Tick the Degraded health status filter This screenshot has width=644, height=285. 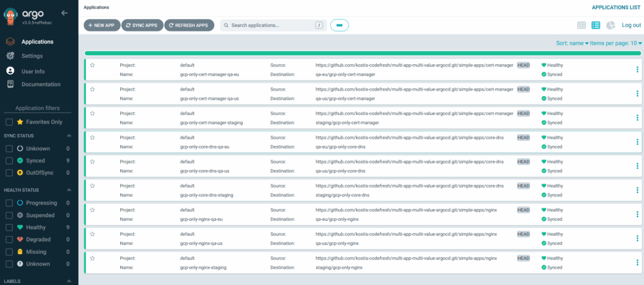(x=9, y=239)
